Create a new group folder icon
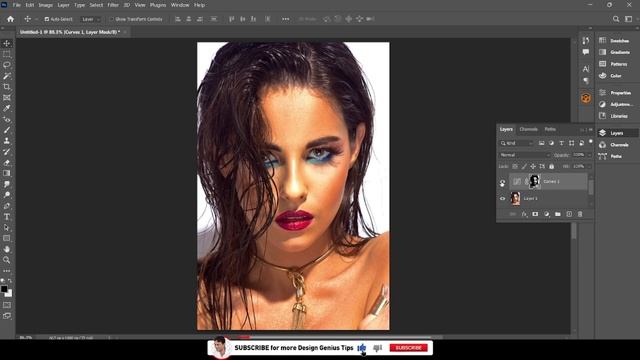Screen dimensions: 640x360 point(558,214)
